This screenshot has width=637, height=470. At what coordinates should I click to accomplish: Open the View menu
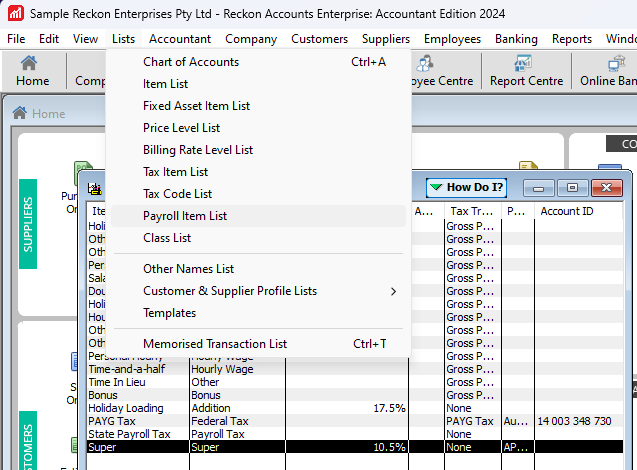[85, 39]
